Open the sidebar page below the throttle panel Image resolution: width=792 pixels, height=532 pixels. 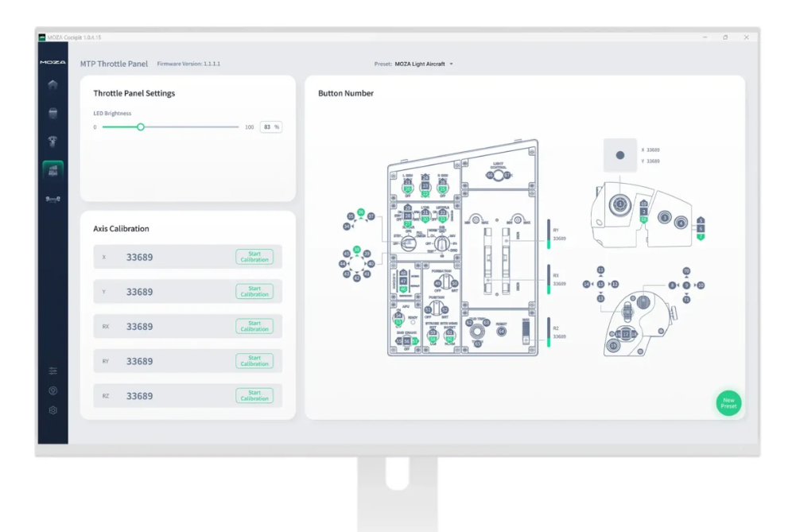click(52, 199)
